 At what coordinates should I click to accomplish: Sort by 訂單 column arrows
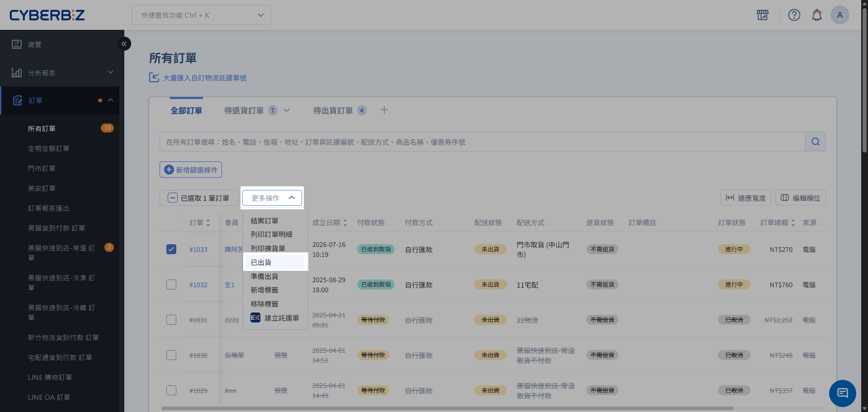point(208,223)
